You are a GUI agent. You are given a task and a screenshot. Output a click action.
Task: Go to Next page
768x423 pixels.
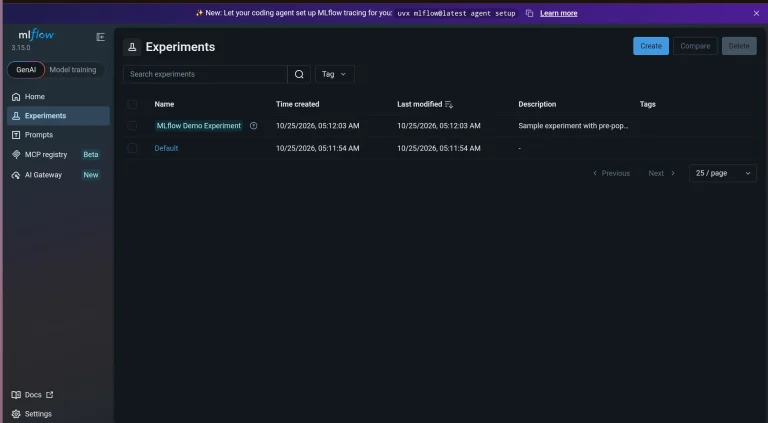[x=662, y=173]
